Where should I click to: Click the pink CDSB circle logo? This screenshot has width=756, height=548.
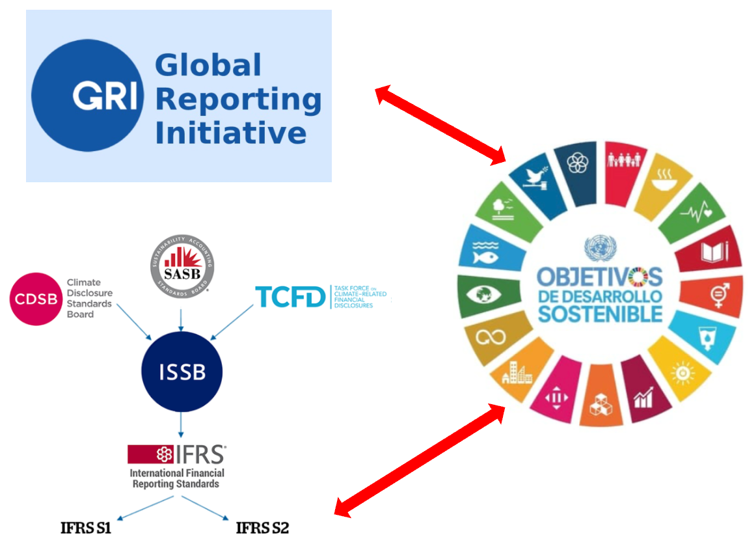click(x=36, y=299)
